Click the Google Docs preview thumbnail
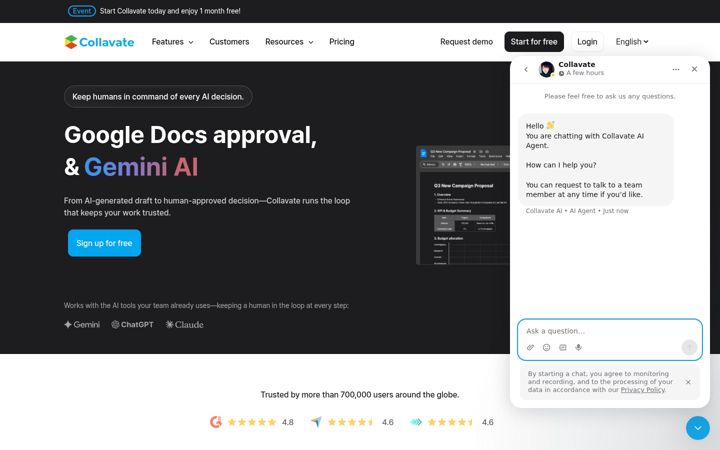 point(463,205)
